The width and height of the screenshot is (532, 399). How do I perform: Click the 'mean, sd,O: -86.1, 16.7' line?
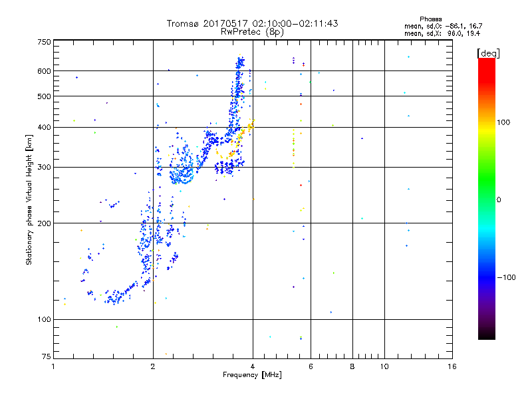(443, 26)
